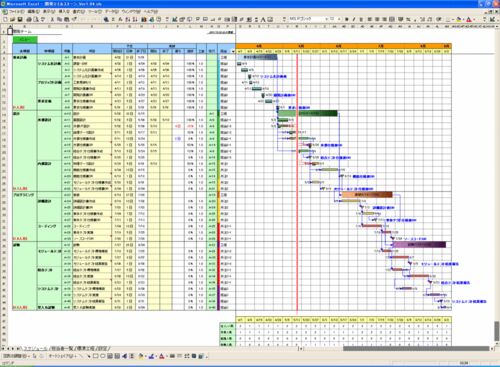The width and height of the screenshot is (500, 367).
Task: Click the Cut scissors icon
Action: [x=52, y=19]
